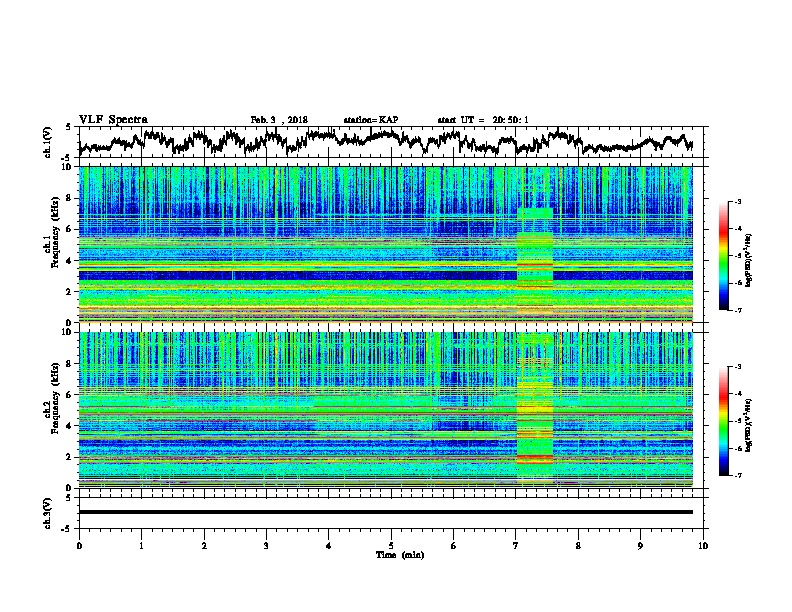Image resolution: width=792 pixels, height=612 pixels.
Task: Click the ch.1 color bar log(PSD) unit label
Action: [749, 260]
